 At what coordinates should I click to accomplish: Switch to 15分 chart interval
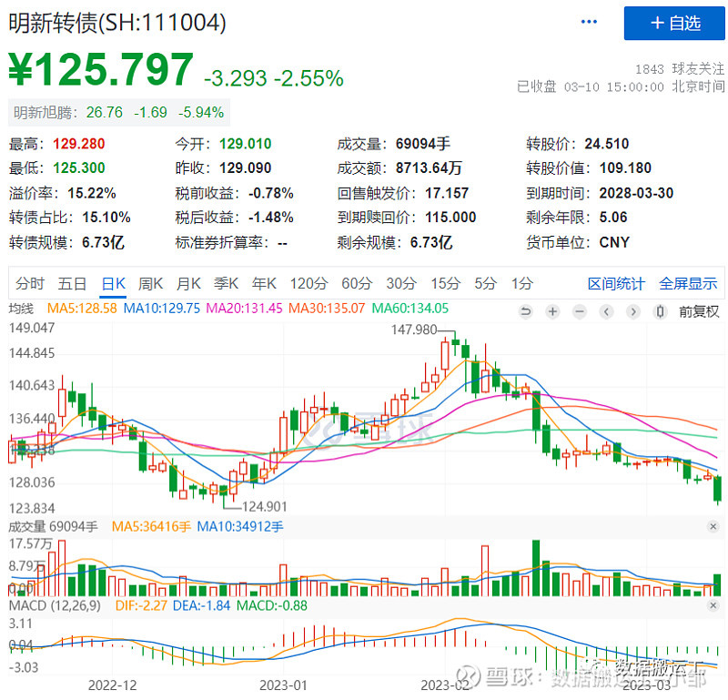(446, 283)
